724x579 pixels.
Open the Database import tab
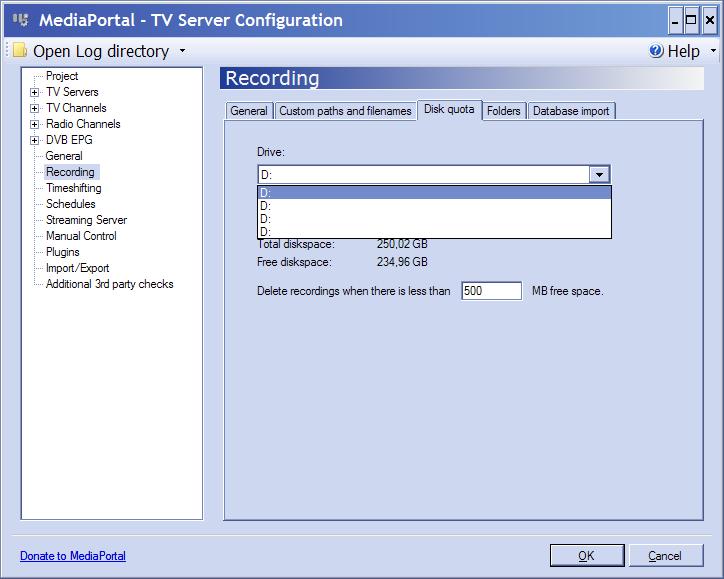click(x=571, y=111)
